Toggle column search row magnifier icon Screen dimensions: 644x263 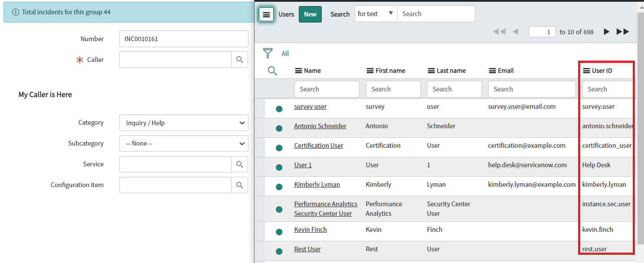(x=272, y=71)
